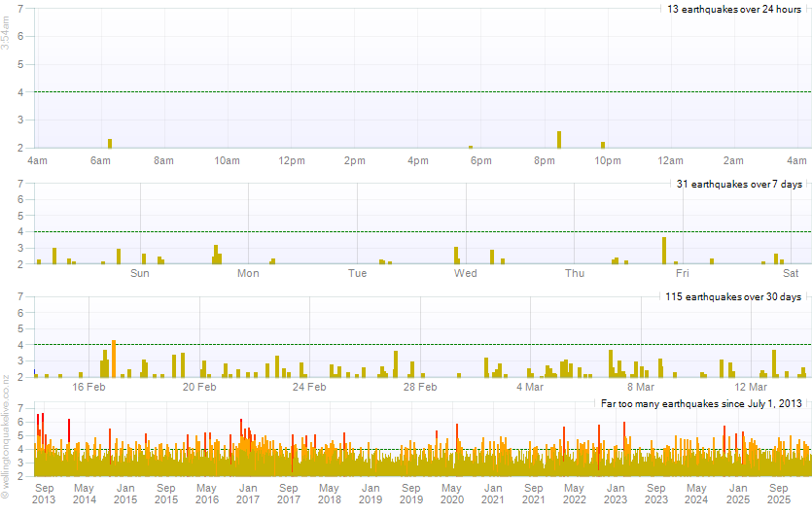Click the Jan 2017 label on the history axis
This screenshot has height=515, width=812.
tap(247, 493)
